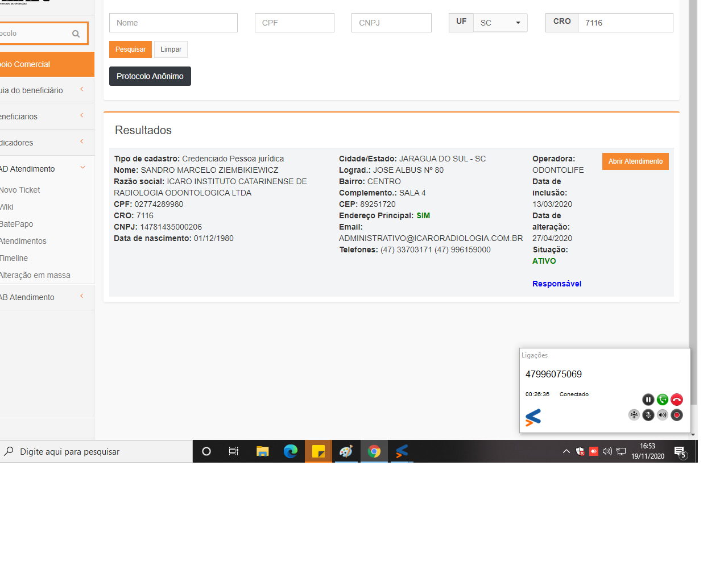Click the search magnifier in protocol field
The image size is (728, 582).
click(76, 34)
